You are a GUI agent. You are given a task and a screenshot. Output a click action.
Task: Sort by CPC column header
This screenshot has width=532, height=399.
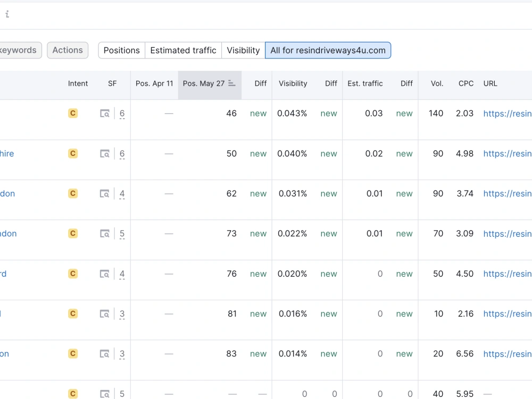coord(466,84)
